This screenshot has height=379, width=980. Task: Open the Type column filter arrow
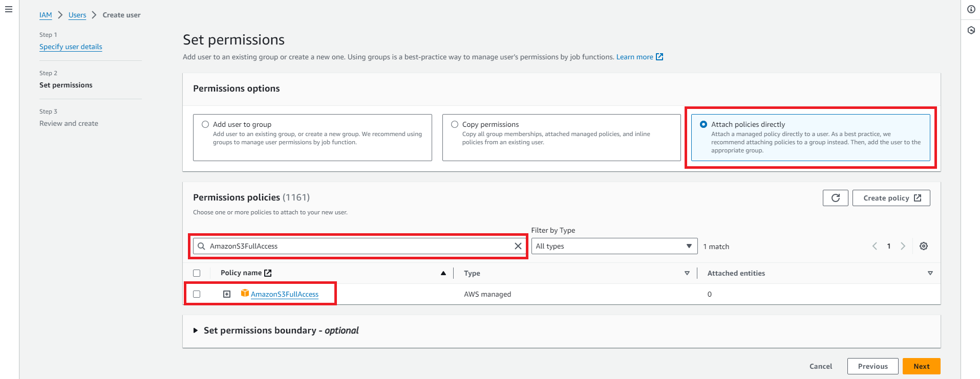pos(687,273)
